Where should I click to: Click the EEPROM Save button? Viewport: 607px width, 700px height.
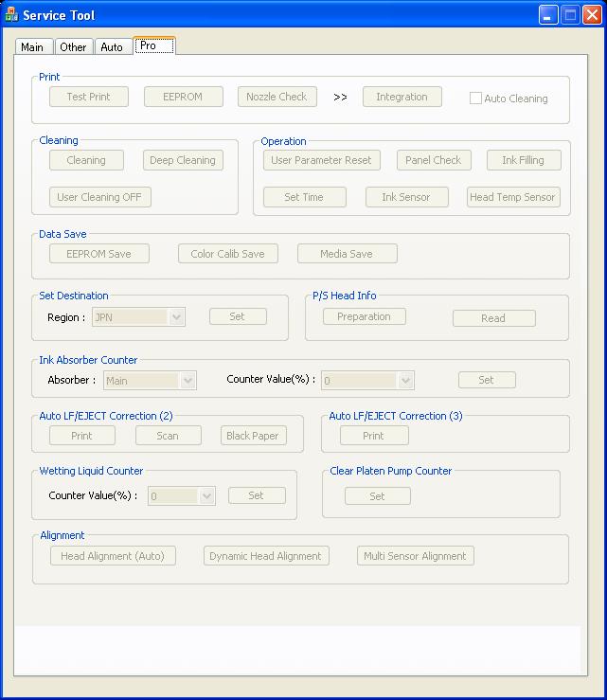(x=98, y=254)
